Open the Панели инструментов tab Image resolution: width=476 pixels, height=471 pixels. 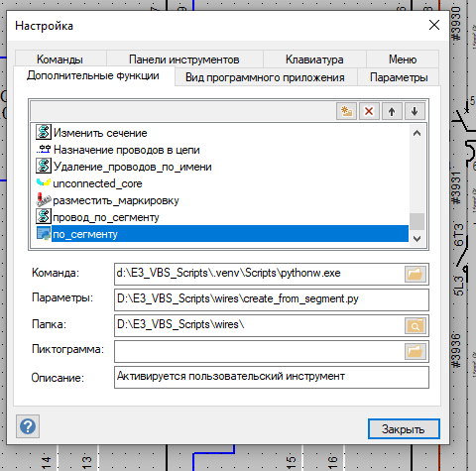[x=184, y=59]
